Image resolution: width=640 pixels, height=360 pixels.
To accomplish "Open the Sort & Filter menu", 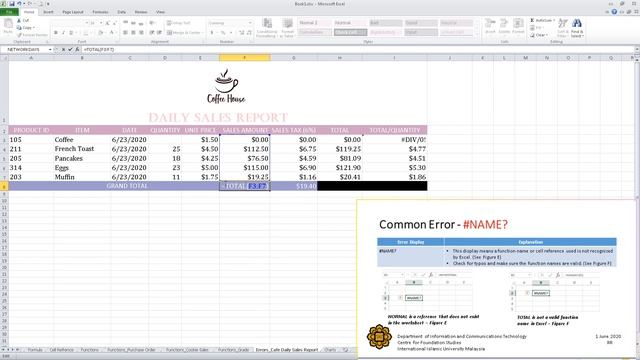I will [x=563, y=28].
